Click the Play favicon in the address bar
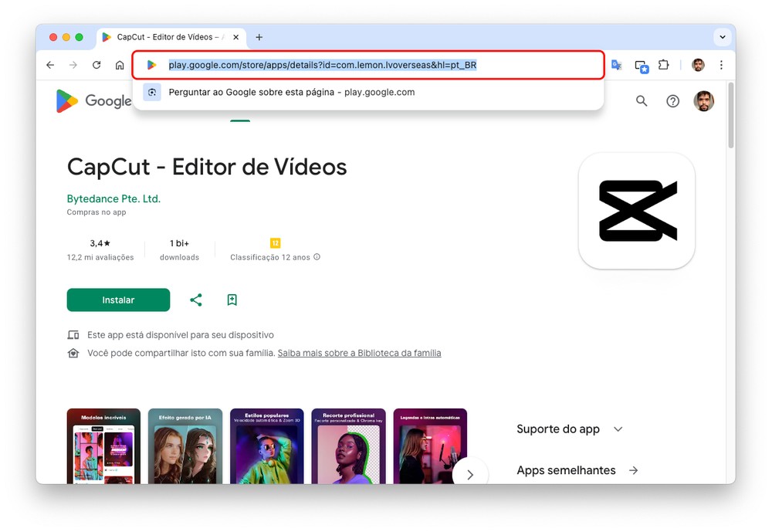The height and width of the screenshot is (532, 772). (151, 65)
